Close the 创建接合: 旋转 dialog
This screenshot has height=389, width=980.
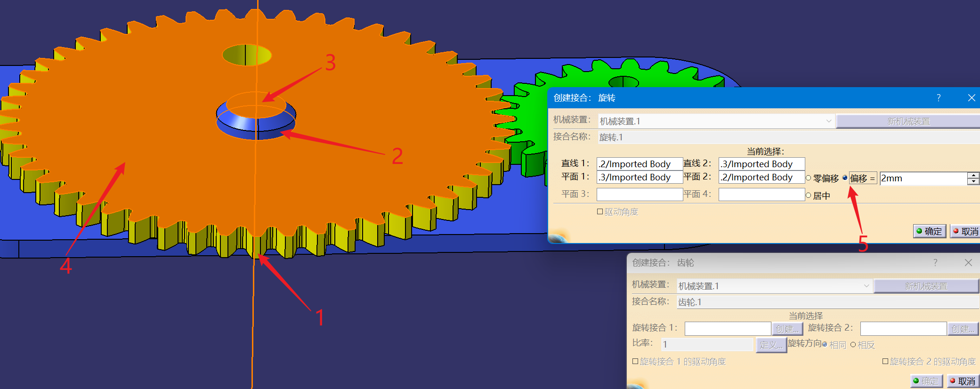(x=971, y=97)
